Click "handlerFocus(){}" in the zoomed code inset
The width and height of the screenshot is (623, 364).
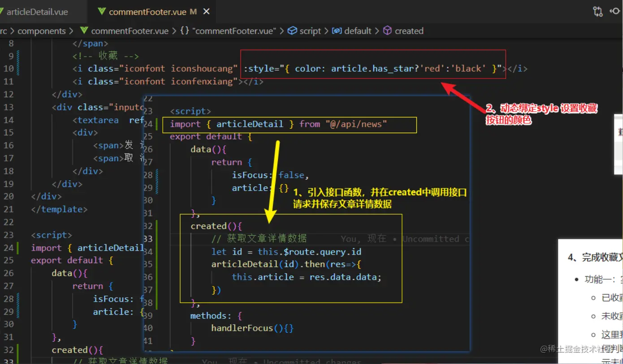coord(252,328)
